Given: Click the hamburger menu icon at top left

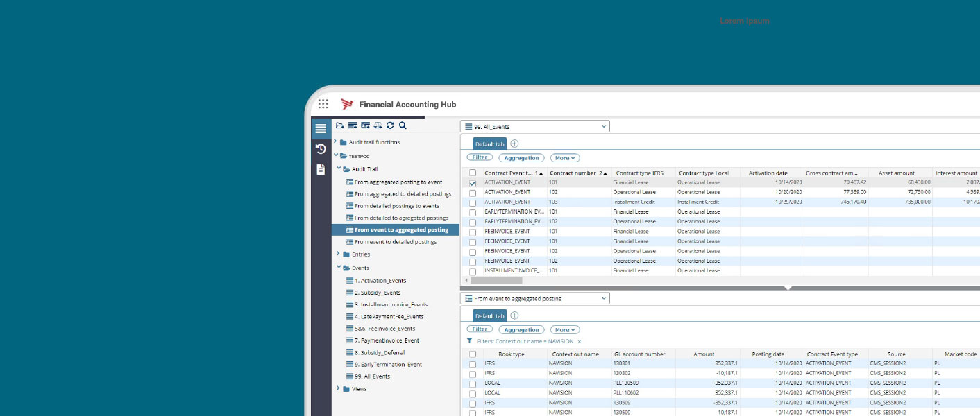Looking at the screenshot, I should tap(321, 128).
